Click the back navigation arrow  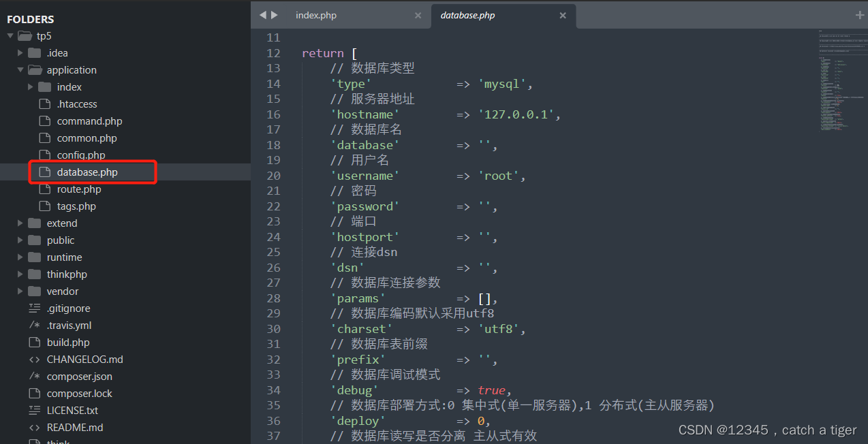[x=263, y=14]
